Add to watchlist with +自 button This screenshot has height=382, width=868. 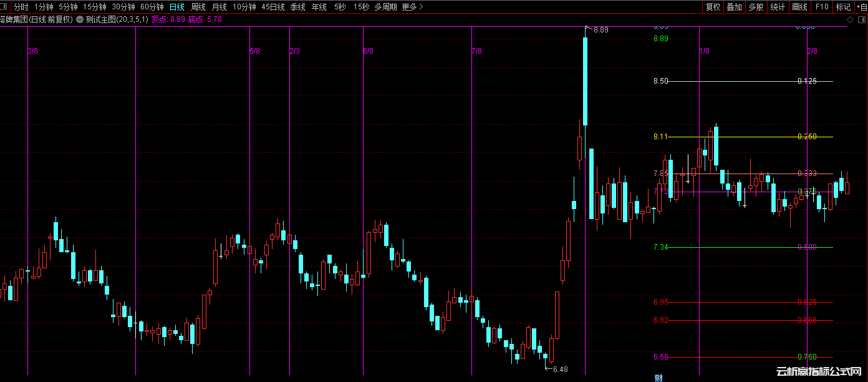(861, 7)
